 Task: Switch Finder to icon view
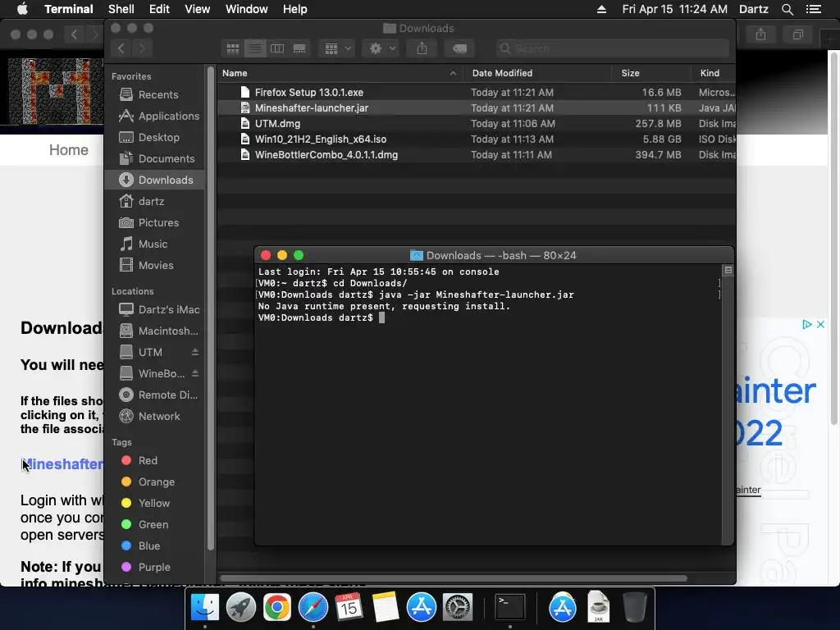(232, 48)
